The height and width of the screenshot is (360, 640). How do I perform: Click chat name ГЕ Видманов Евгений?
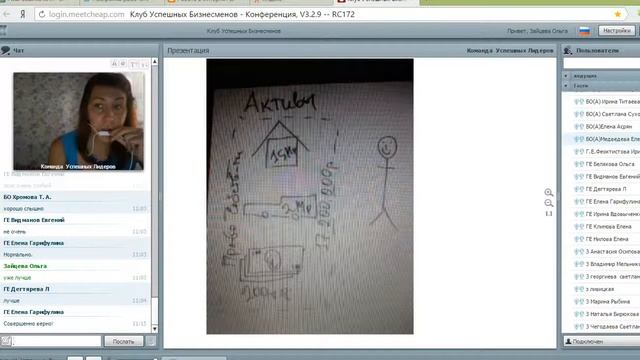coord(34,220)
